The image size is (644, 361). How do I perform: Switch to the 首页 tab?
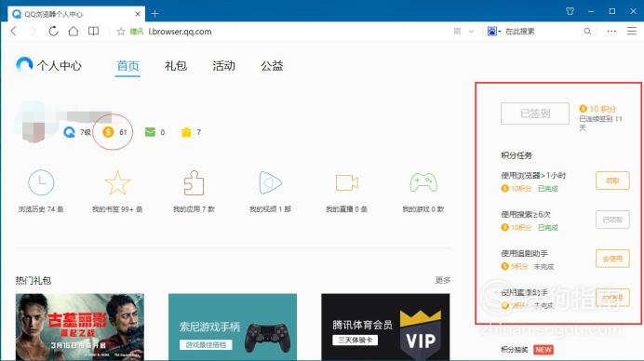click(x=127, y=66)
